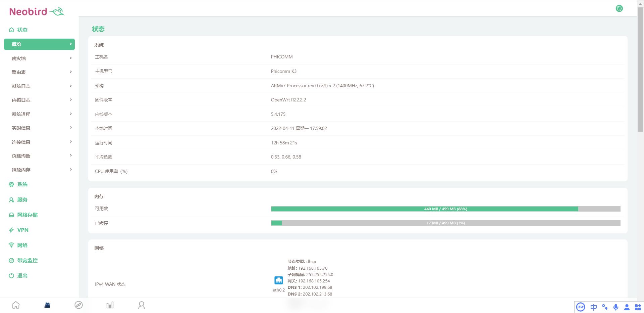The height and width of the screenshot is (313, 644).
Task: Click the user profile icon in bottom bar
Action: coord(142,305)
